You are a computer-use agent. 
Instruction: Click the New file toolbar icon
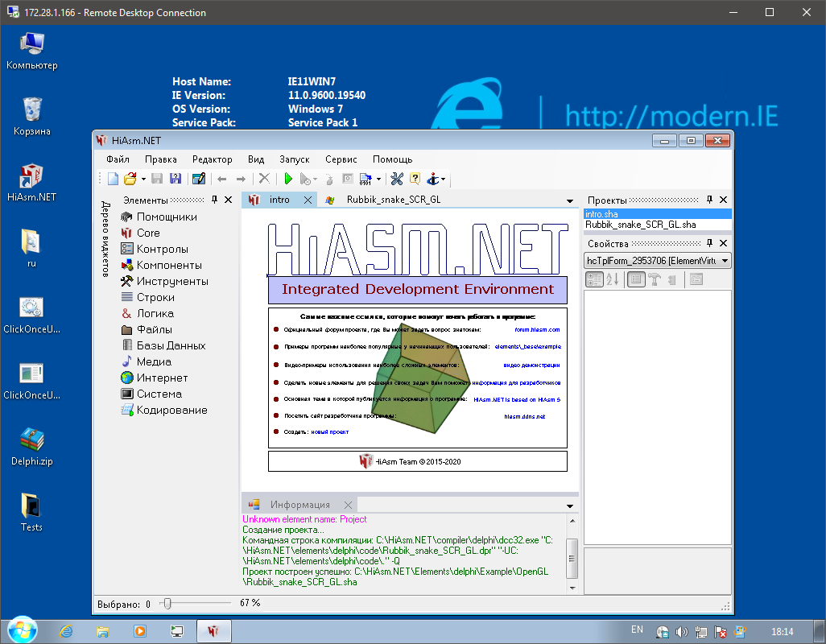coord(114,179)
